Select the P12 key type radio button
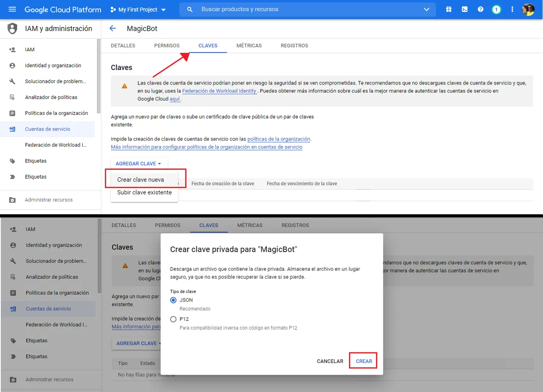 click(173, 319)
